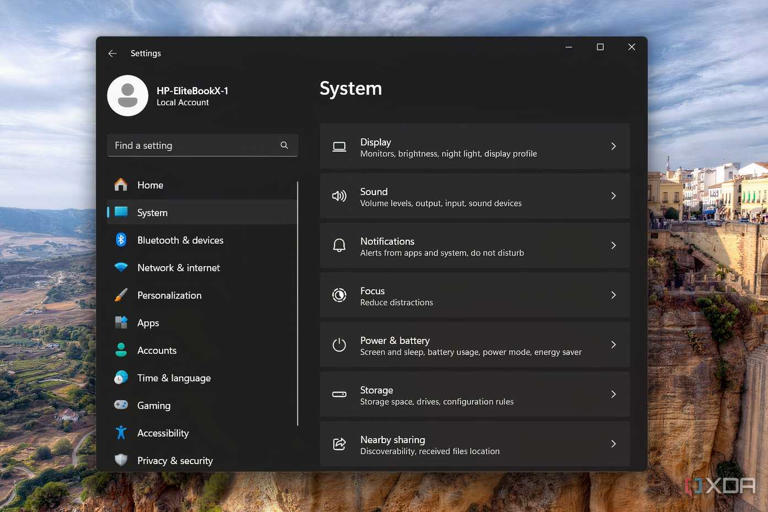Open the Notifications settings row
Viewport: 768px width, 512px height.
point(475,245)
